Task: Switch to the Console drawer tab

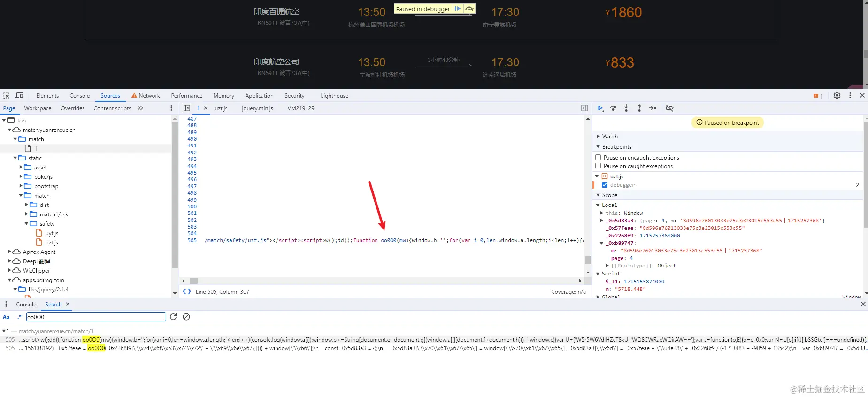Action: [26, 304]
